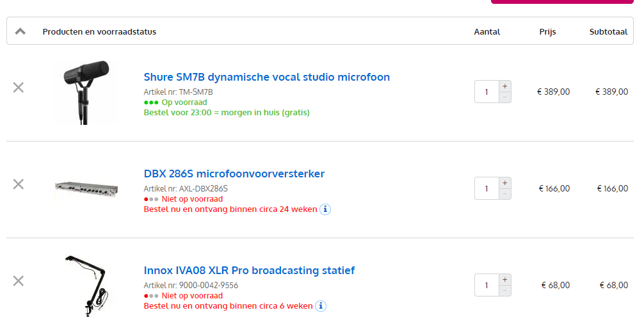The image size is (644, 333).
Task: Open Shure SM7B dynamische vocal microfoon link
Action: tap(266, 77)
